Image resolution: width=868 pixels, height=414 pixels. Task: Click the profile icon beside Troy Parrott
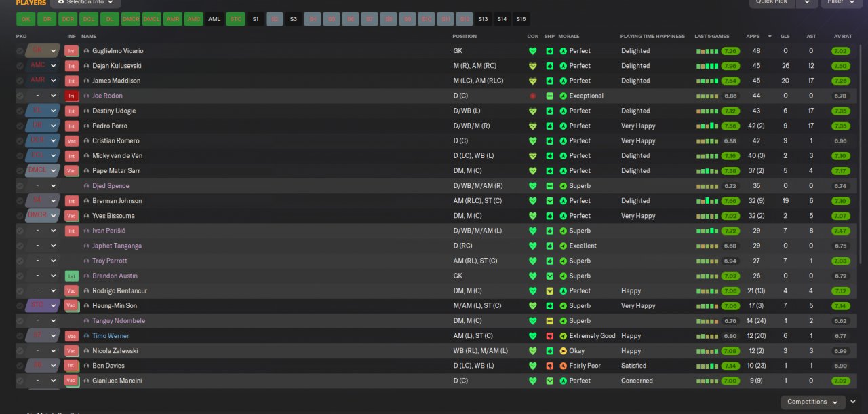tap(87, 261)
